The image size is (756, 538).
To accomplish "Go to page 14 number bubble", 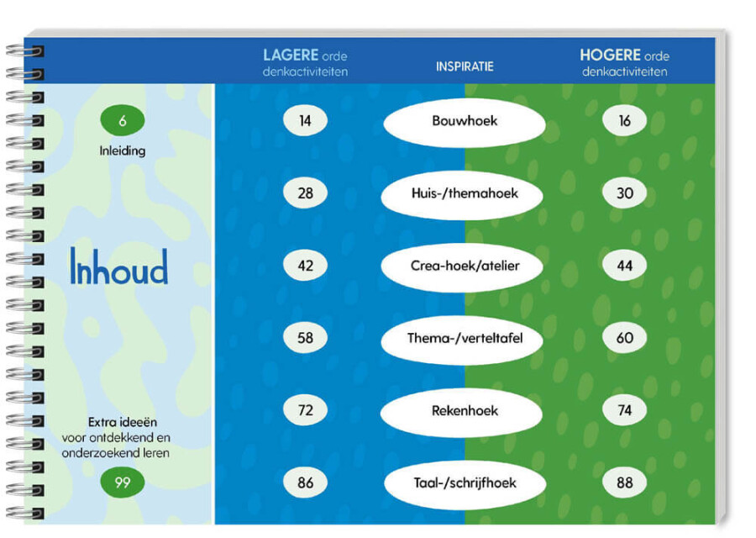I will (305, 121).
